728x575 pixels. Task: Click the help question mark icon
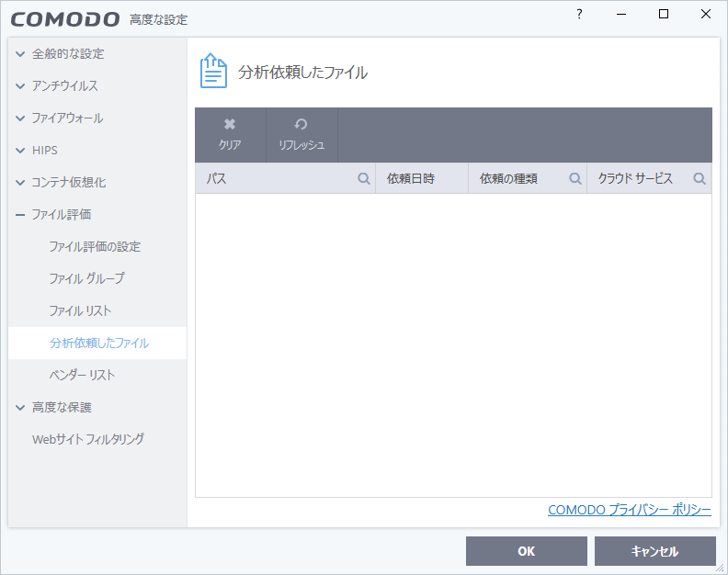pos(579,15)
